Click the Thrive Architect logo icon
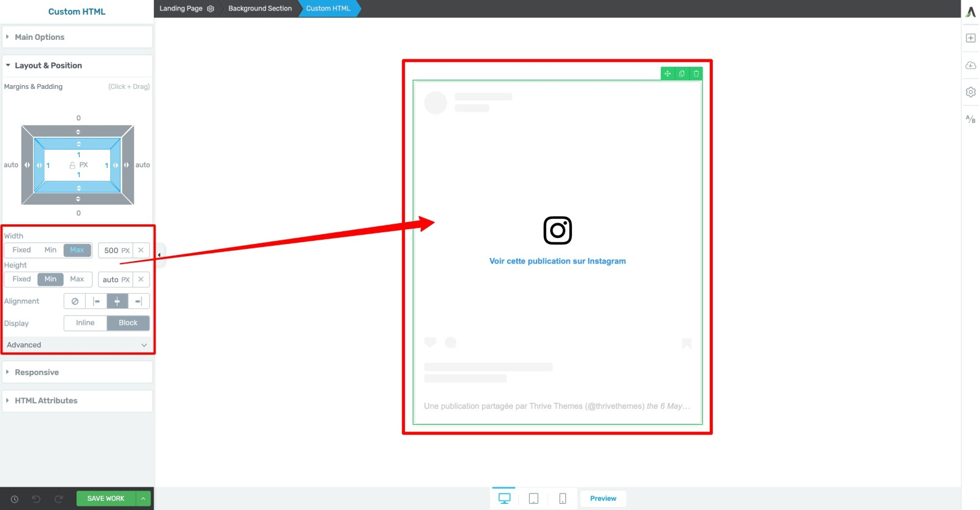This screenshot has height=510, width=980. click(971, 12)
